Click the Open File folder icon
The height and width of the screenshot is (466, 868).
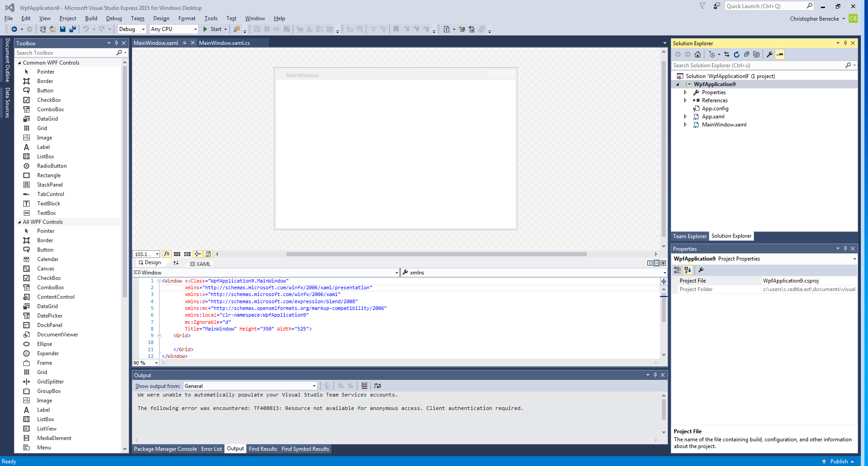point(52,29)
